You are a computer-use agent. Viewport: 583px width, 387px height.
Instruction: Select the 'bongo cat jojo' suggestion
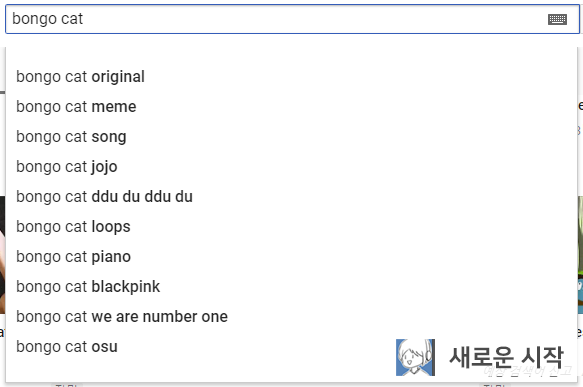(x=292, y=167)
